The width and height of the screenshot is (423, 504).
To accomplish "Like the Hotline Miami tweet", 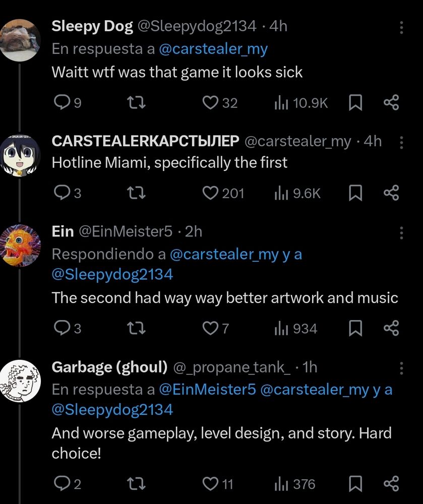I will click(x=223, y=193).
